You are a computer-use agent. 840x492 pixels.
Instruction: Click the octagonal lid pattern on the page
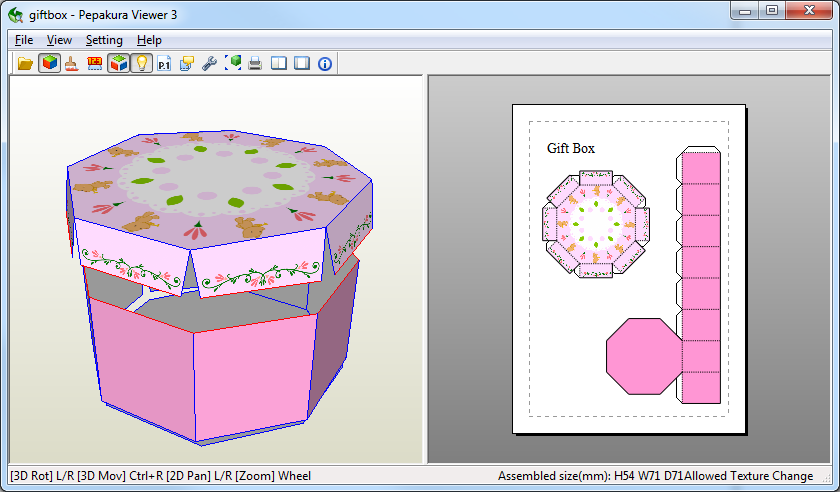click(x=596, y=223)
